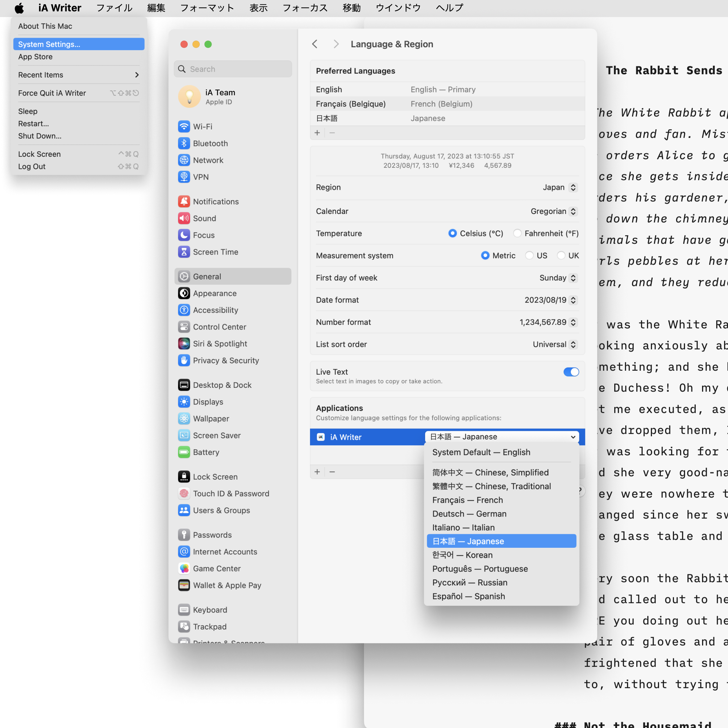
Task: Open the Wi-Fi settings icon
Action: tap(184, 126)
